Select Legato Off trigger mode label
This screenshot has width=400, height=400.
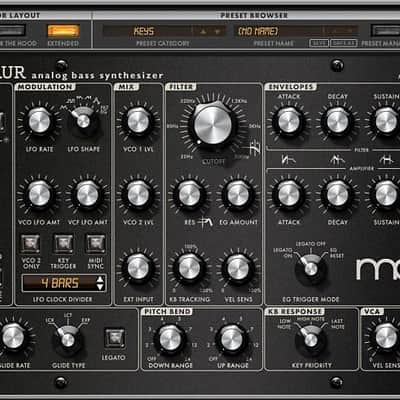coord(311,244)
